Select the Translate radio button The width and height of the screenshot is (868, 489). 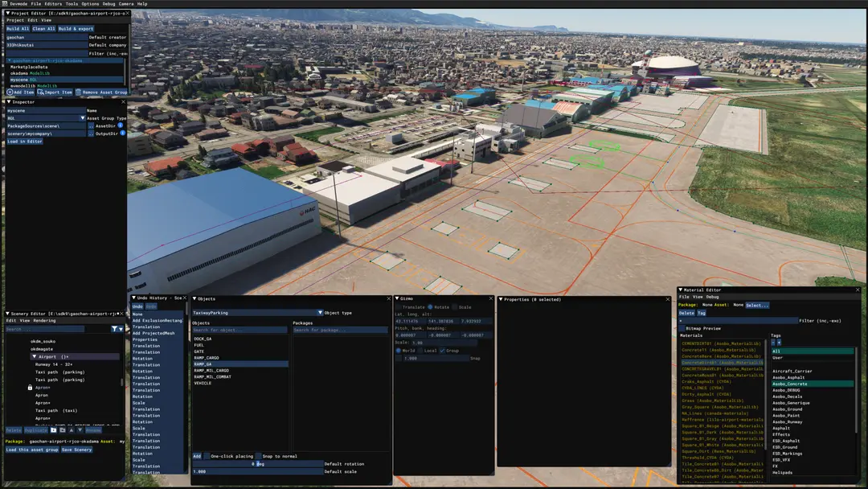[398, 306]
